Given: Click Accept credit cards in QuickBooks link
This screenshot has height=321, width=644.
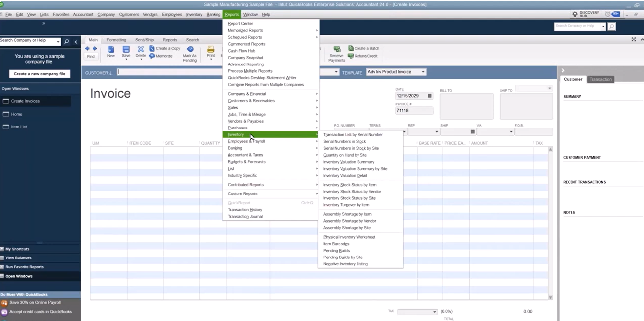Looking at the screenshot, I should click(x=40, y=312).
